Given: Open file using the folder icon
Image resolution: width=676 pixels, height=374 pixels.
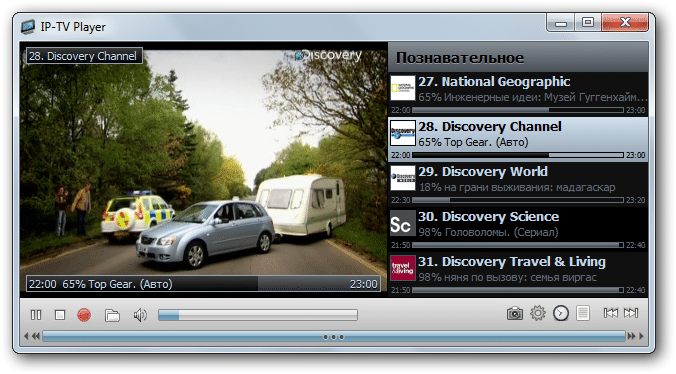Looking at the screenshot, I should coord(112,315).
